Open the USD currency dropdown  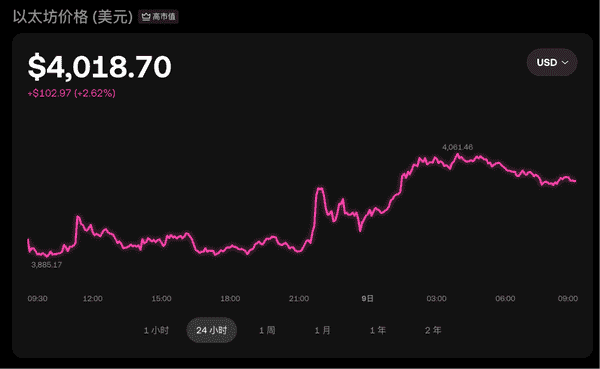[x=552, y=62]
